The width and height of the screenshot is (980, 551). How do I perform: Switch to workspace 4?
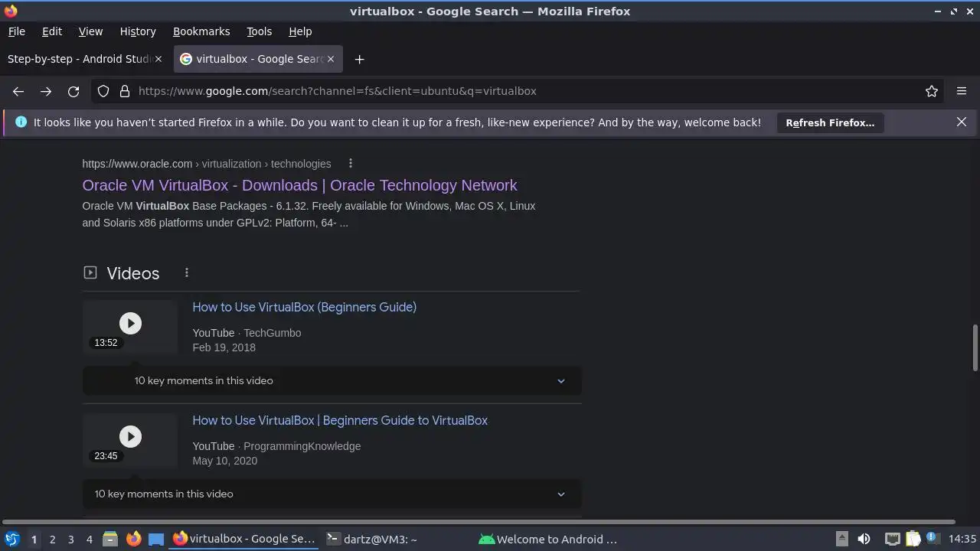[89, 540]
